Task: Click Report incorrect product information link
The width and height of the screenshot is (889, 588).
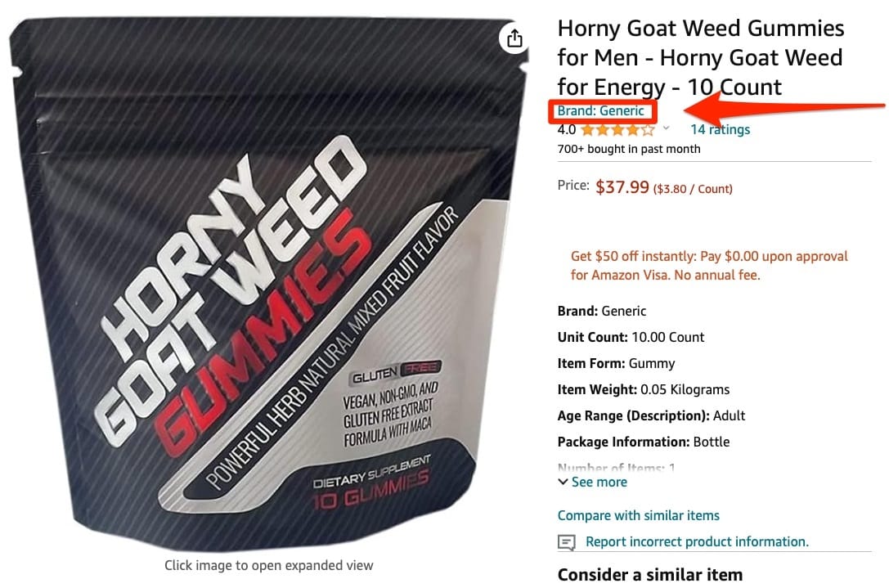Action: [697, 541]
